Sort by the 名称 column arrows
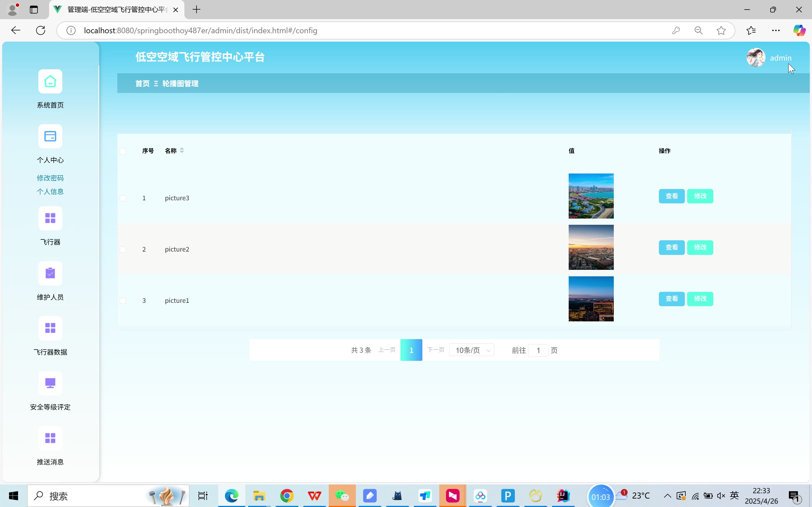Screen dimensions: 812x507 [182, 151]
